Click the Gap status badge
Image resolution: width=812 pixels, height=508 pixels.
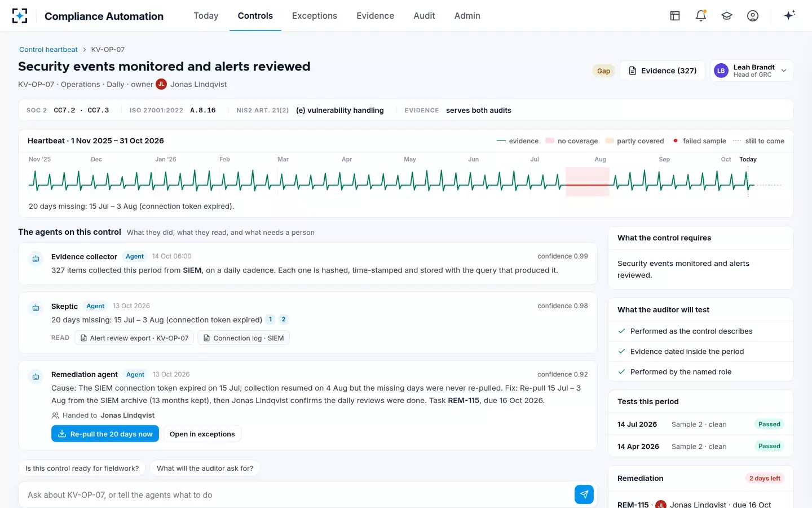(x=603, y=71)
